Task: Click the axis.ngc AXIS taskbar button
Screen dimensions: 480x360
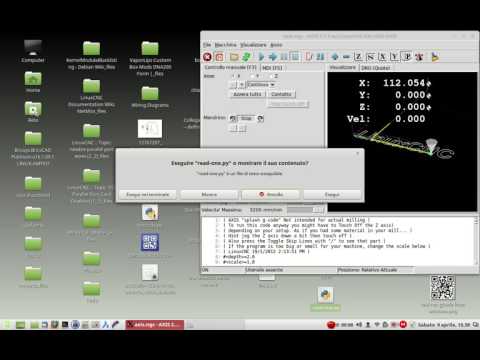Action: coord(155,324)
